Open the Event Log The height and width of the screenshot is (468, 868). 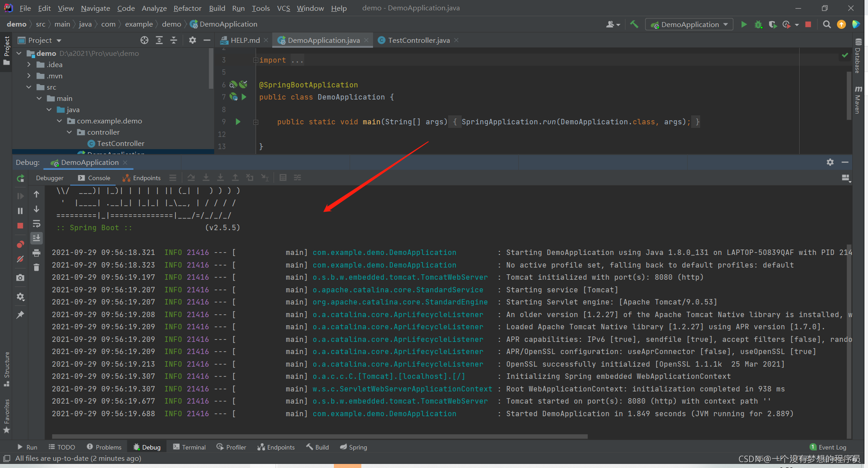pyautogui.click(x=828, y=447)
